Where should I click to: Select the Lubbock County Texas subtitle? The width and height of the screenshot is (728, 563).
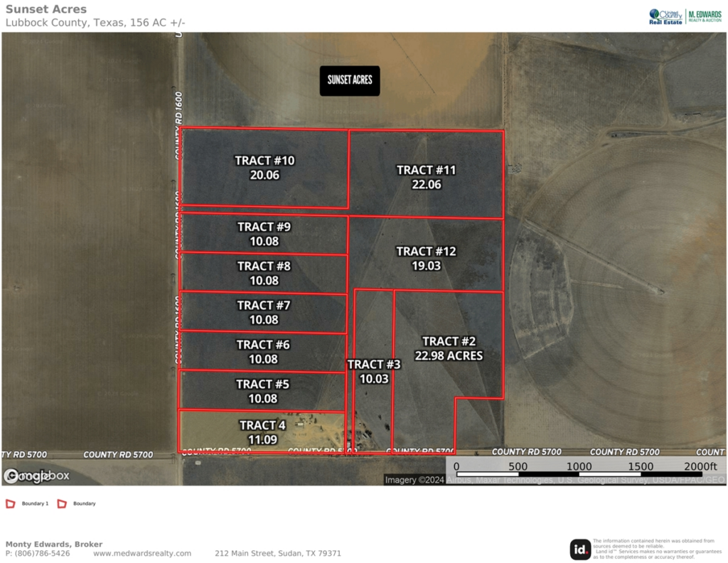point(95,22)
